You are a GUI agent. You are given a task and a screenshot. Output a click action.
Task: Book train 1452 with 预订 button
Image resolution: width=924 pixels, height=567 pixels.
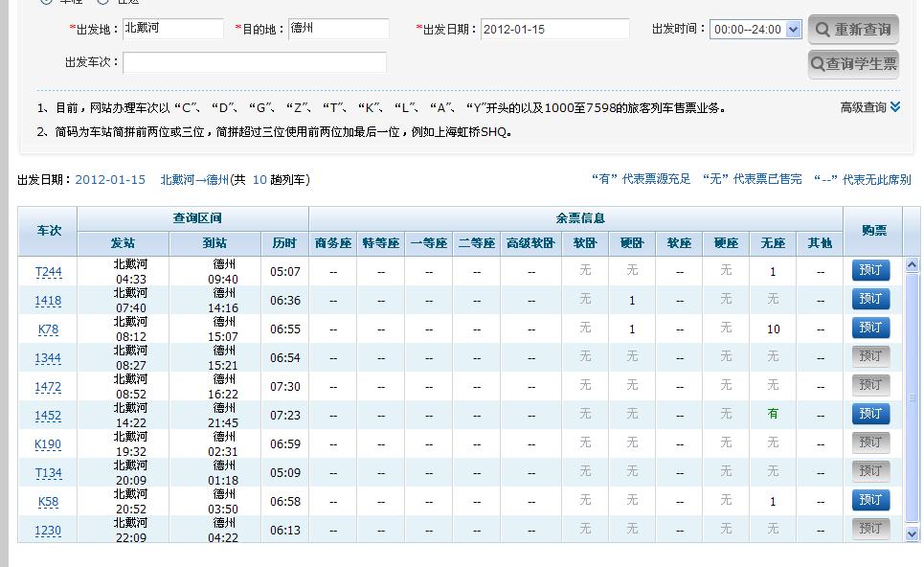pyautogui.click(x=870, y=414)
